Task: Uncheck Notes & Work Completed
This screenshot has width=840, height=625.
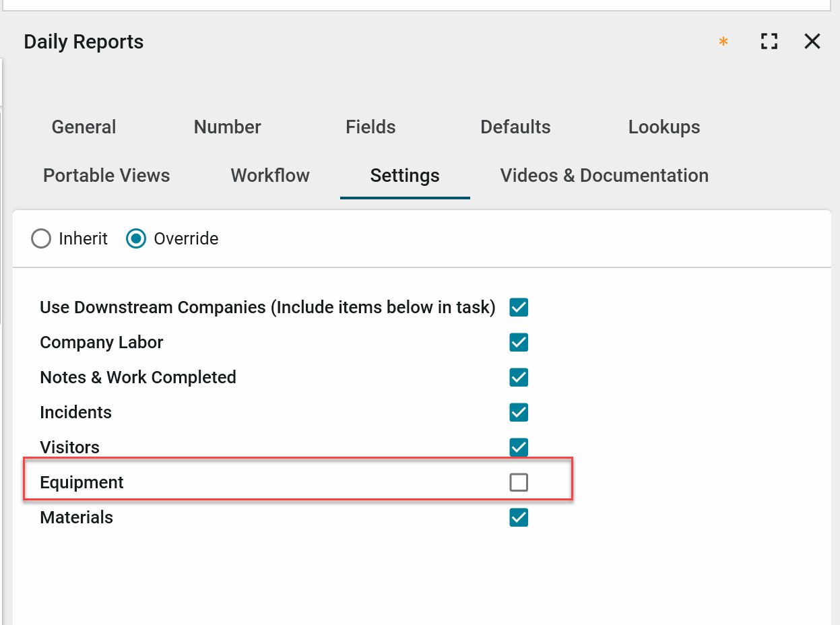Action: pyautogui.click(x=519, y=378)
